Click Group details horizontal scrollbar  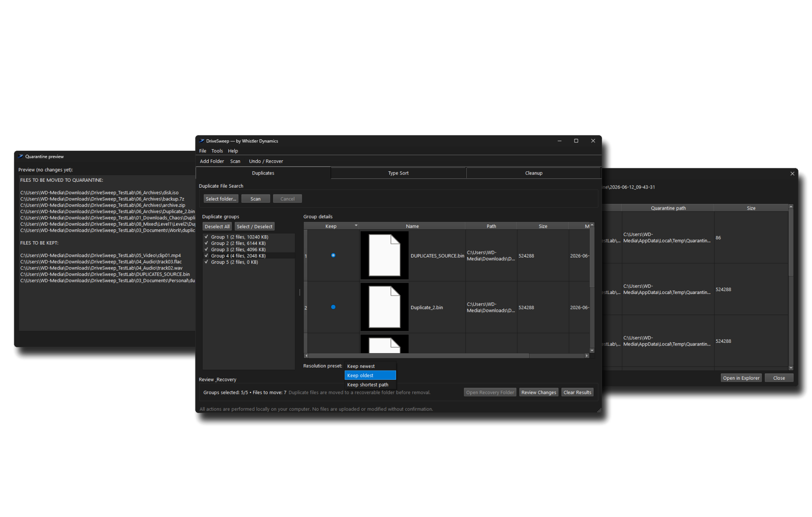click(418, 356)
